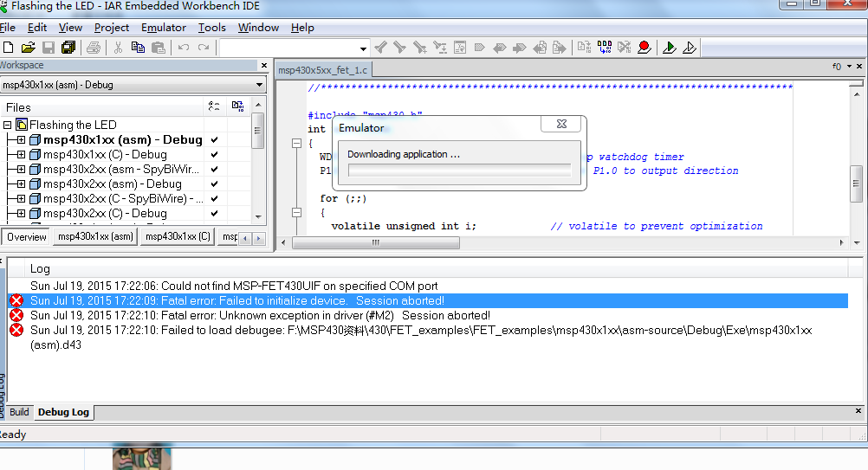Click the checkmark beside msp430x2xx (C) - Debug
868x470 pixels.
point(214,214)
